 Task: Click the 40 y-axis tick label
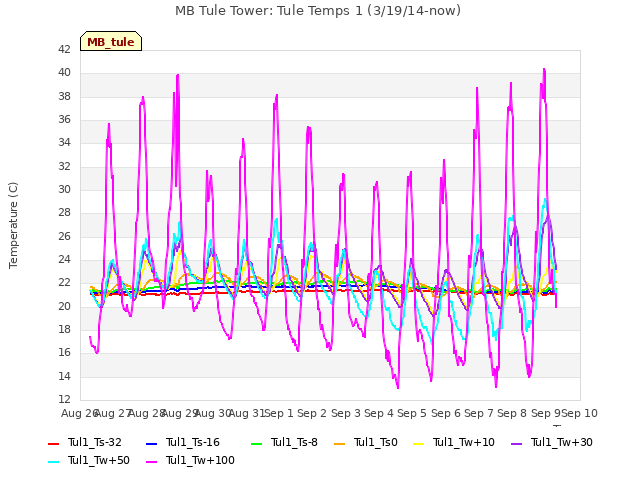pos(64,73)
